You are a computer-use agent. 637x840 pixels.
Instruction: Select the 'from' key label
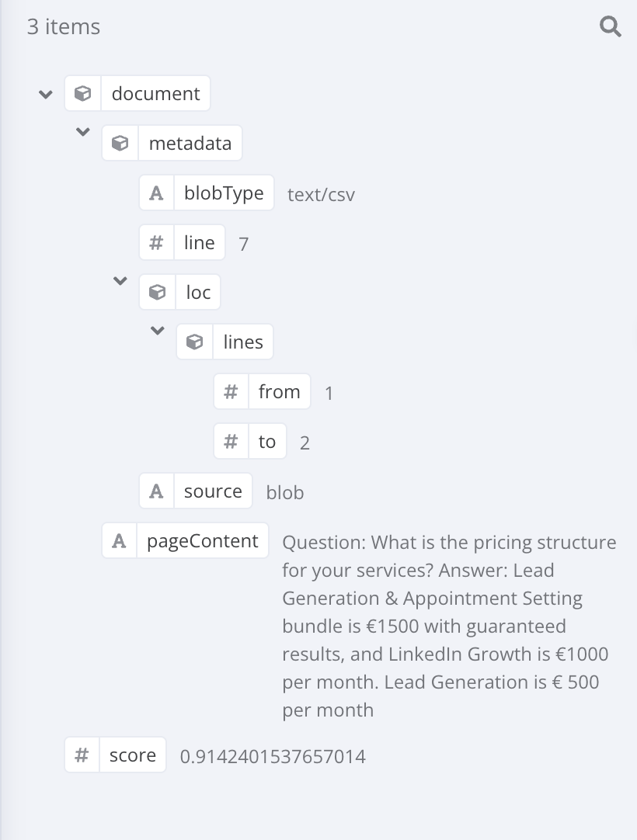point(279,392)
